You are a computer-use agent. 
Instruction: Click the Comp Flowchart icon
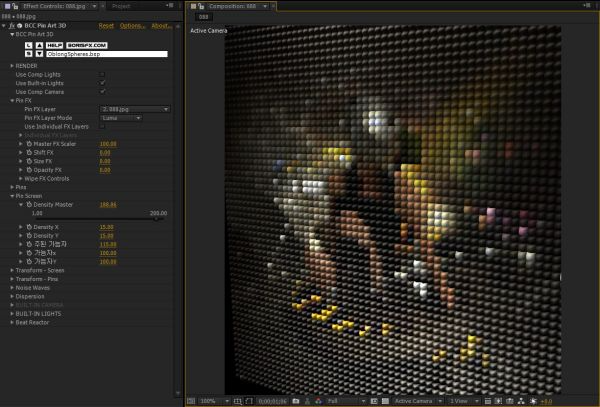(x=521, y=401)
